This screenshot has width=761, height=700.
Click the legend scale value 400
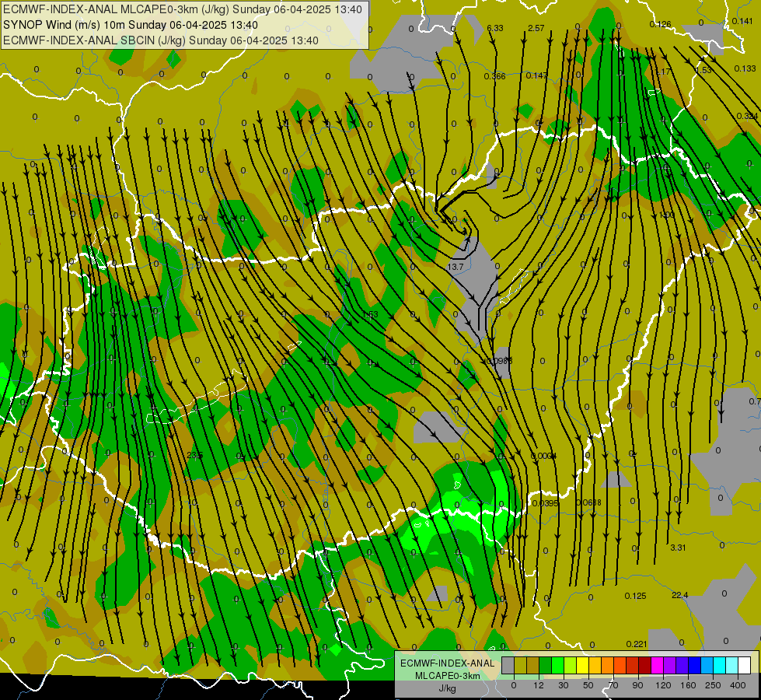coord(738,685)
